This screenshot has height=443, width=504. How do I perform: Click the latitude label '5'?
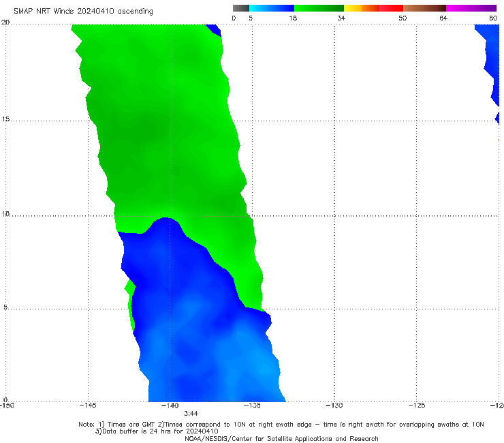(5, 307)
